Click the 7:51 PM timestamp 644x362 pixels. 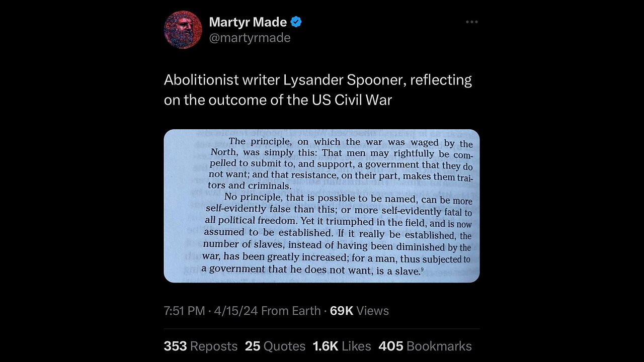click(184, 311)
